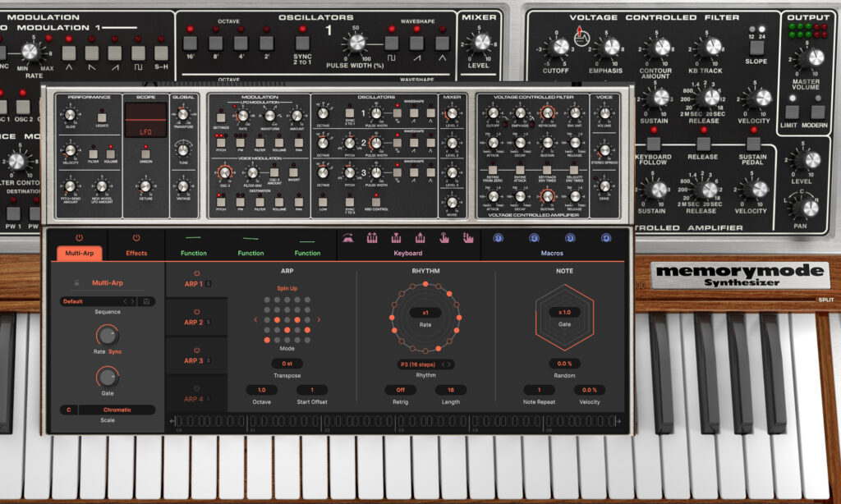Click the Retrig Off value field
The image size is (841, 504).
[x=400, y=390]
